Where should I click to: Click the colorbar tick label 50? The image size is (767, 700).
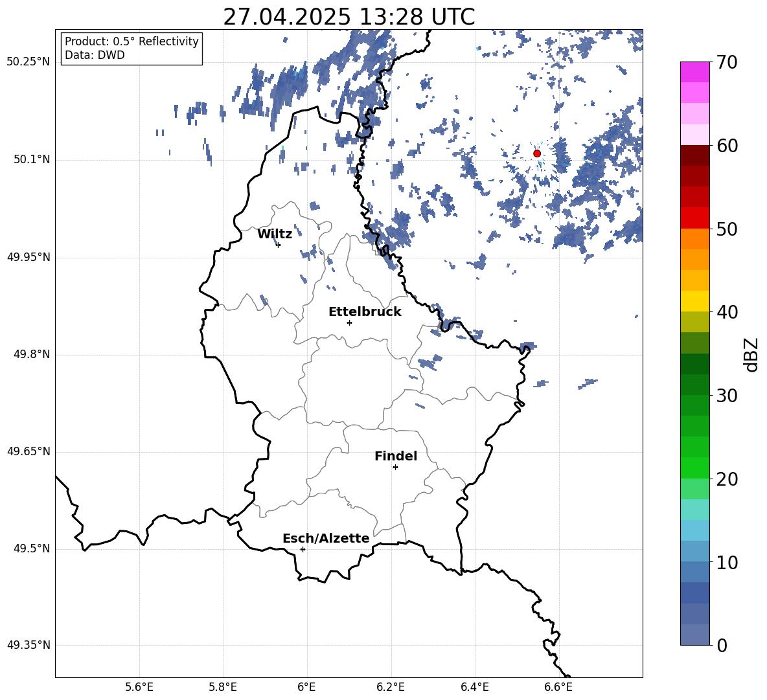pyautogui.click(x=727, y=229)
